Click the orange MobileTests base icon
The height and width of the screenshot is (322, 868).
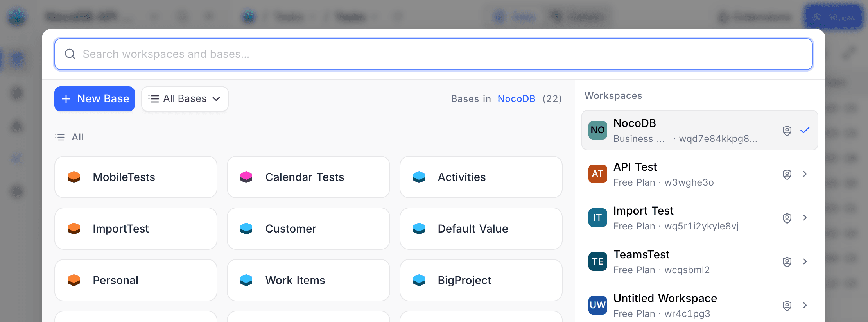click(74, 177)
